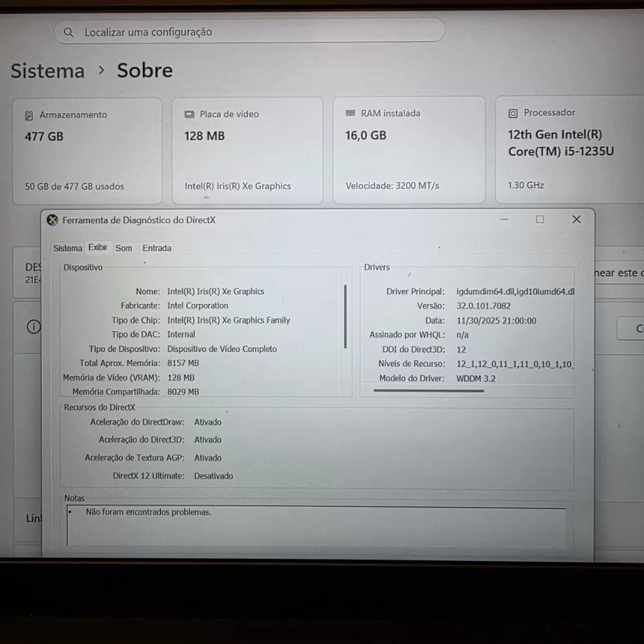
Task: Click the Processador chip icon
Action: point(513,113)
